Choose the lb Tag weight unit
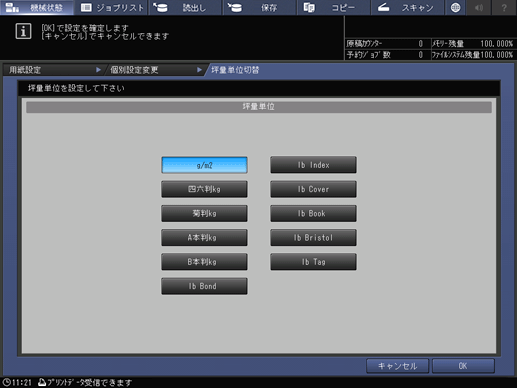This screenshot has width=517, height=388. [313, 262]
